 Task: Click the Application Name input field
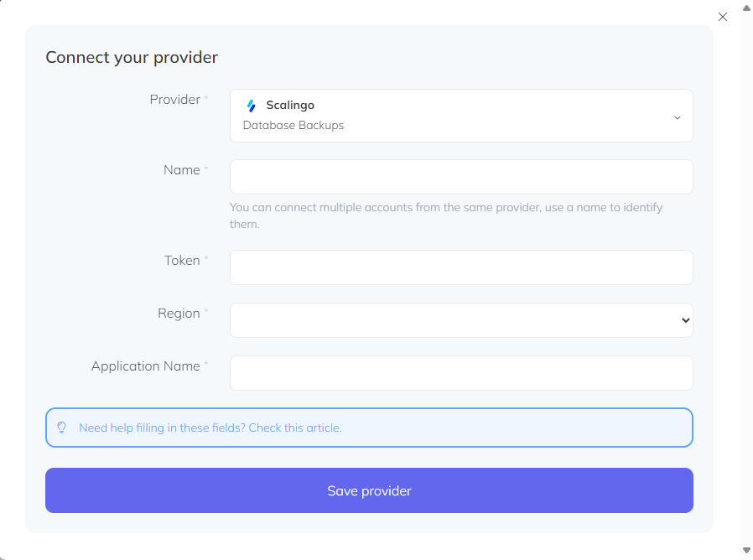point(461,372)
